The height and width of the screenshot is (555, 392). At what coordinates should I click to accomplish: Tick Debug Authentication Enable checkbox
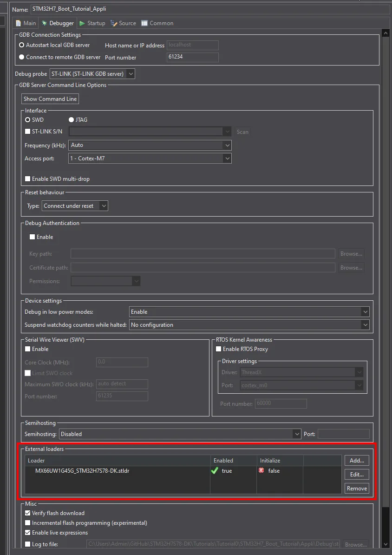[32, 237]
